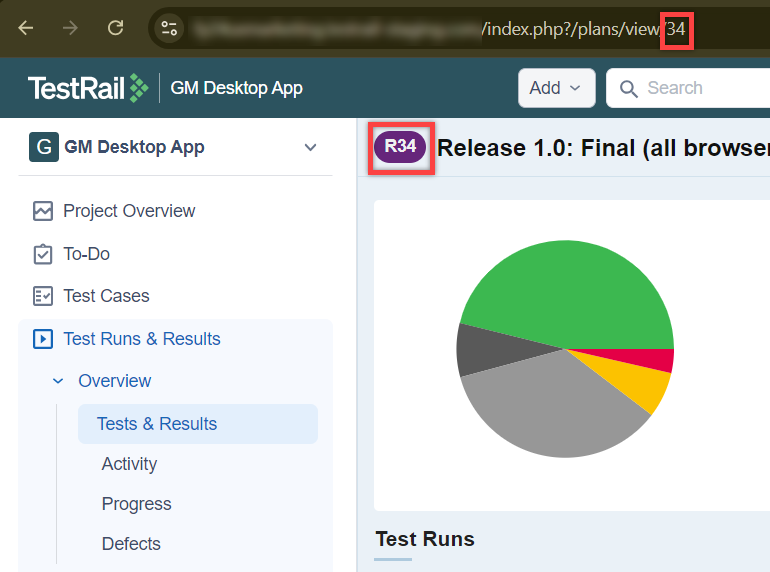Select Tests & Results in sidebar
Viewport: 770px width, 572px height.
[157, 424]
